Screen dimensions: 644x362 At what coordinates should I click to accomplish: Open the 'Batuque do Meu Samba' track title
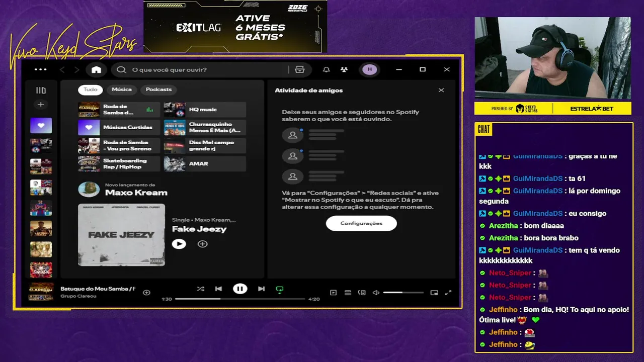tap(98, 289)
